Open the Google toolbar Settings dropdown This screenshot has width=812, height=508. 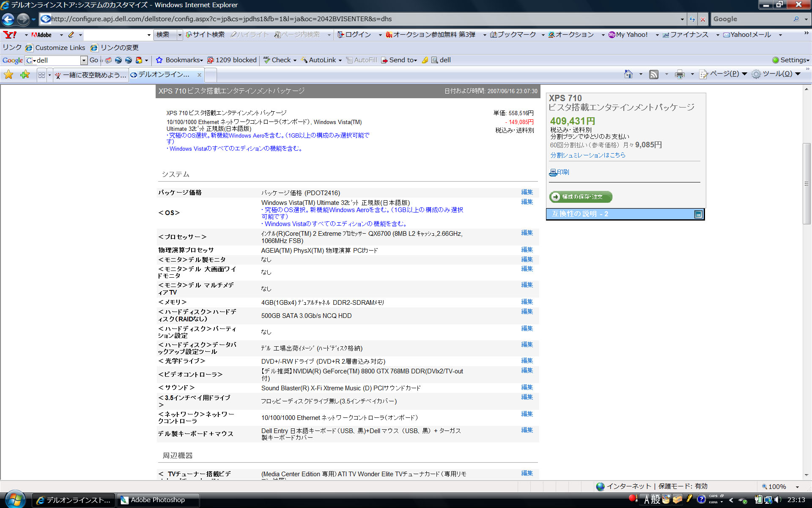click(808, 61)
